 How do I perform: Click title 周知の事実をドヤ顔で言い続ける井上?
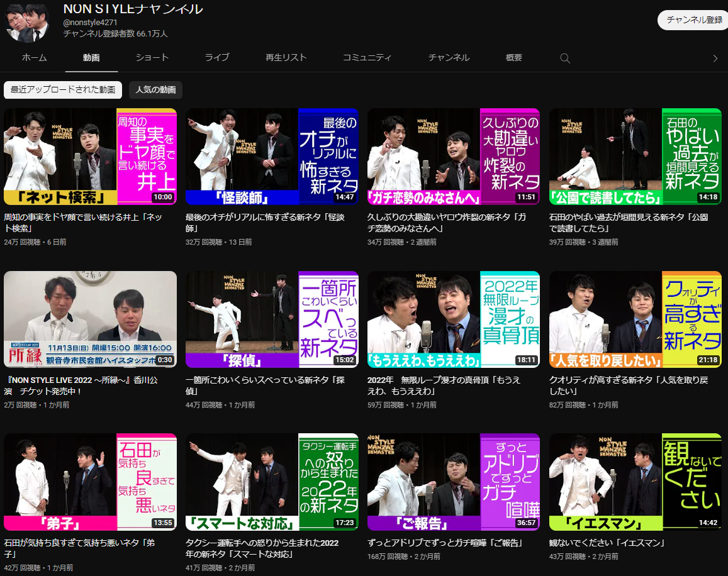(83, 223)
